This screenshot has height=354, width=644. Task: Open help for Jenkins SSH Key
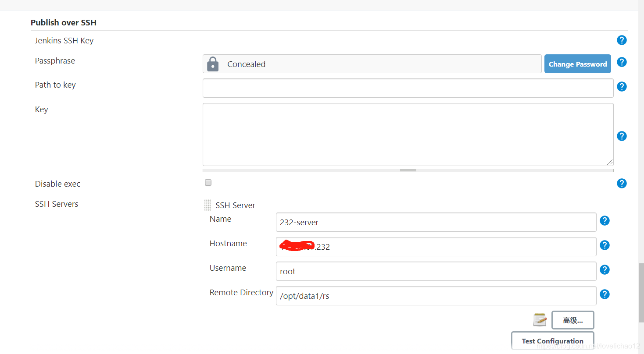tap(622, 40)
